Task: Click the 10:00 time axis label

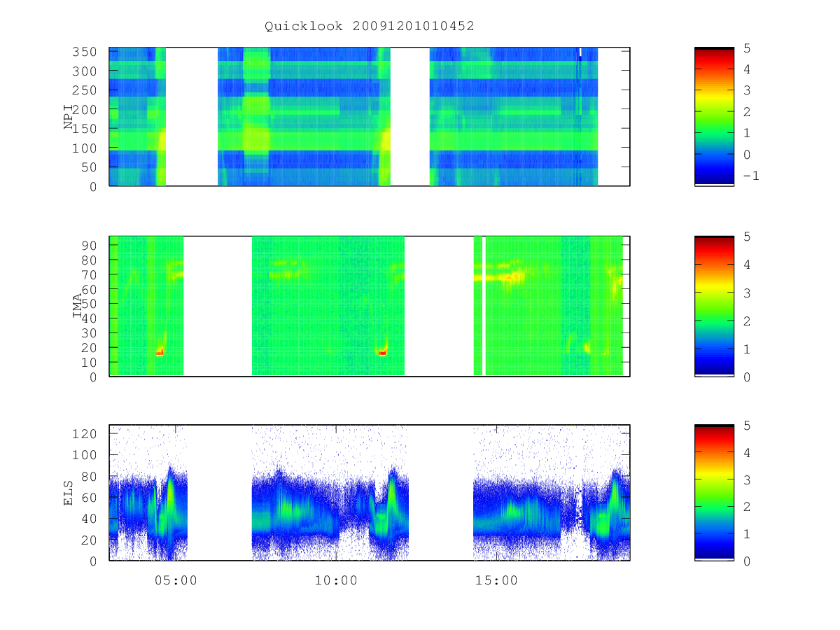Action: pos(336,580)
